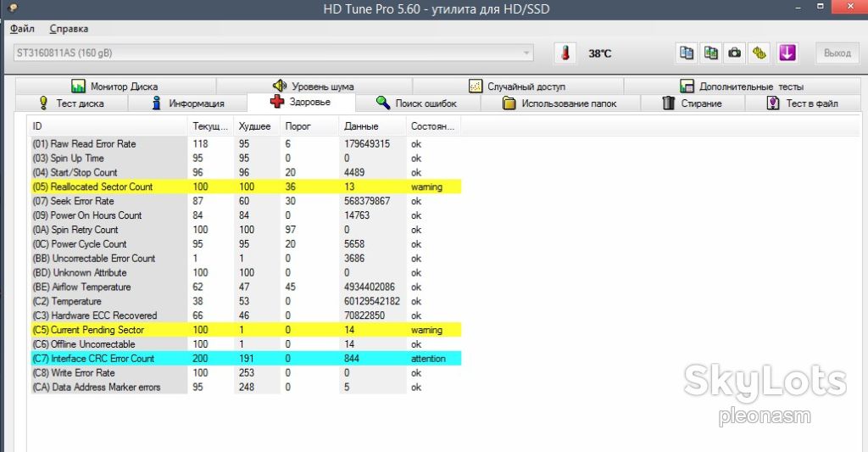
Task: Select the (03) Spin Up Time row
Action: pos(246,158)
